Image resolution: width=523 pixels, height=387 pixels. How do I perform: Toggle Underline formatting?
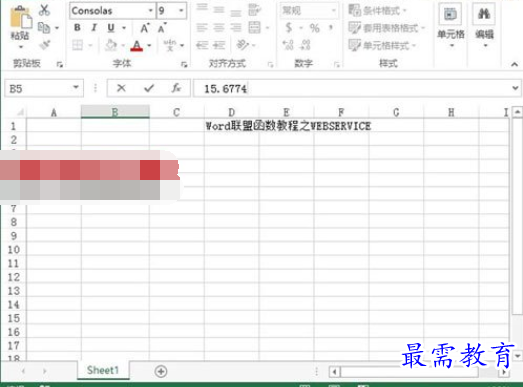[x=111, y=28]
